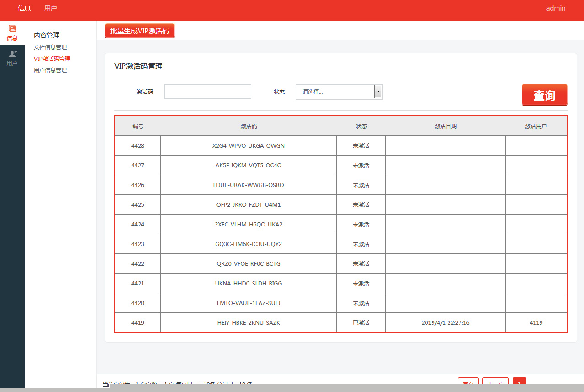Open the 信息 menu in the top bar
This screenshot has height=392, width=584.
coord(24,8)
